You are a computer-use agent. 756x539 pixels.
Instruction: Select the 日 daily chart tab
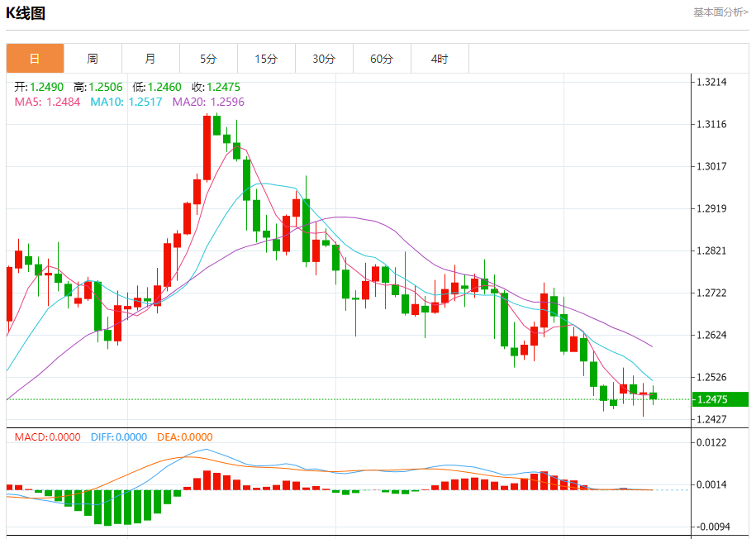pos(36,59)
